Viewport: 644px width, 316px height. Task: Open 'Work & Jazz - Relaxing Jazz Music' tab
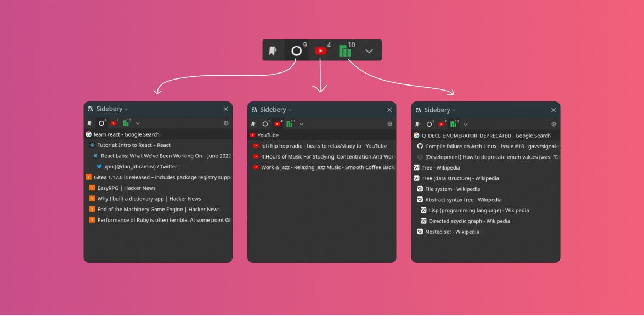point(323,167)
